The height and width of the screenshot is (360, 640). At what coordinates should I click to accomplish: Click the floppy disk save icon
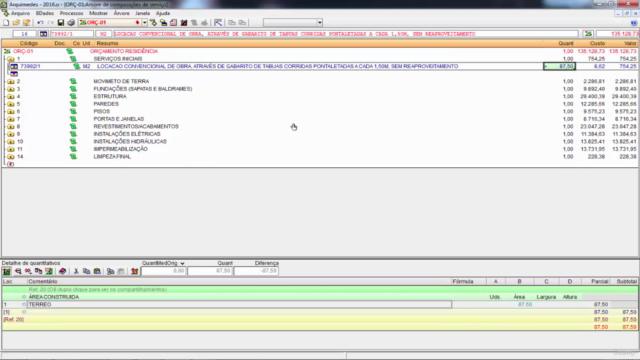[x=61, y=23]
